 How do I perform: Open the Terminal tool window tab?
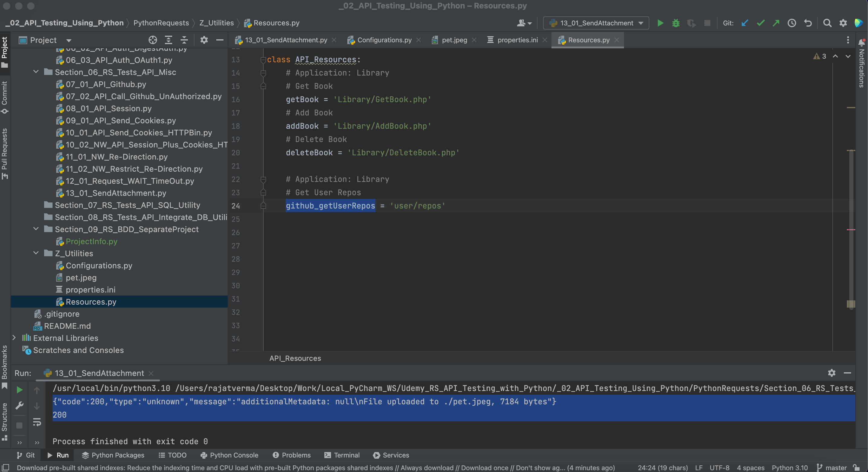pyautogui.click(x=342, y=455)
